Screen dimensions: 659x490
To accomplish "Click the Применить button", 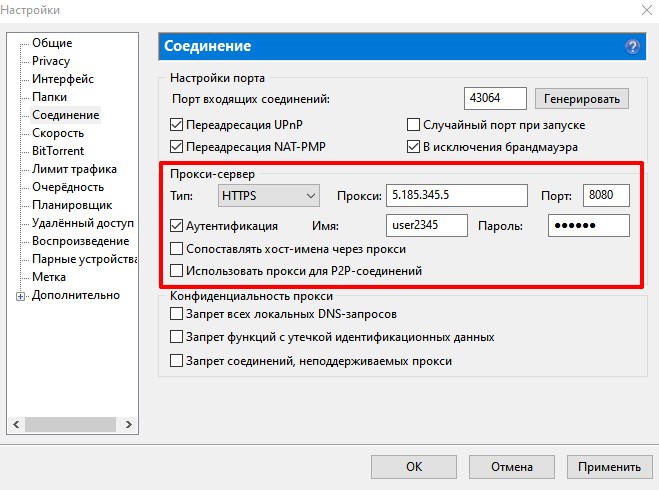I will [609, 467].
